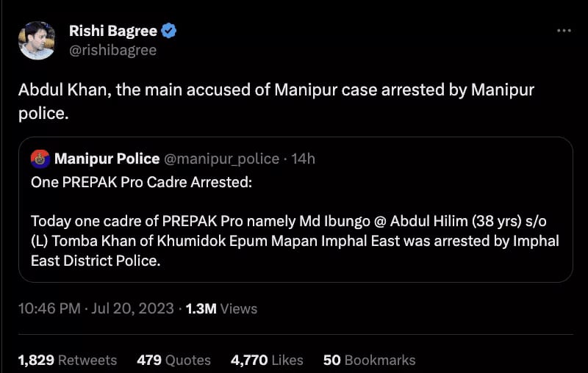Open the three-dot more options menu

pos(564,31)
